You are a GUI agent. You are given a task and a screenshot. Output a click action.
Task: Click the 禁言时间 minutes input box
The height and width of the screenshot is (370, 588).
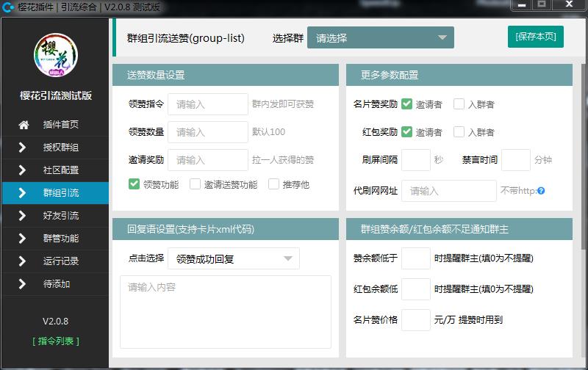click(x=516, y=160)
